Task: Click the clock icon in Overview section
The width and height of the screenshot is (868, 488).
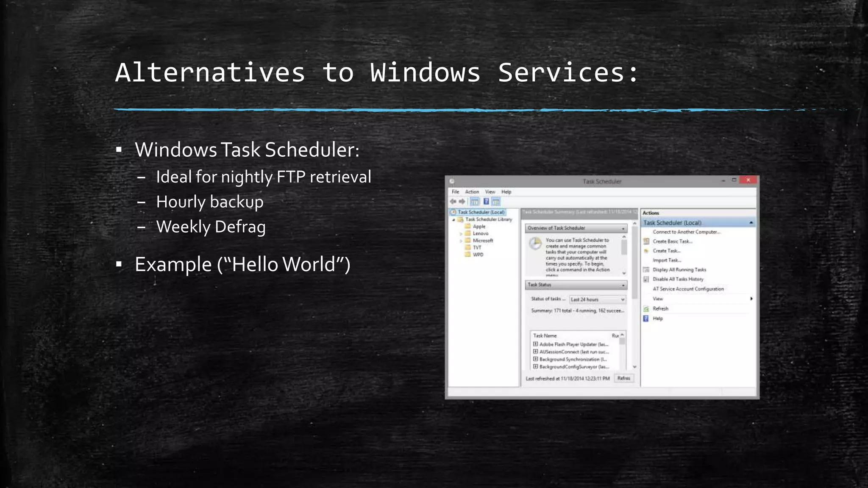Action: pyautogui.click(x=536, y=244)
